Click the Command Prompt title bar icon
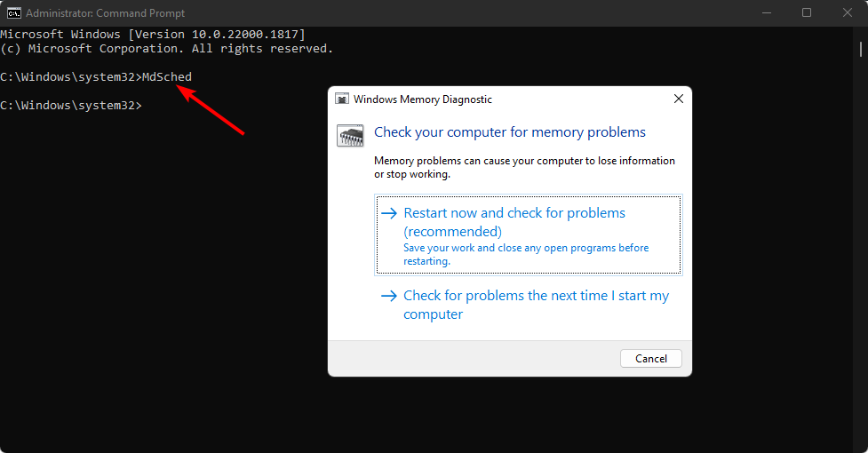 pos(14,12)
